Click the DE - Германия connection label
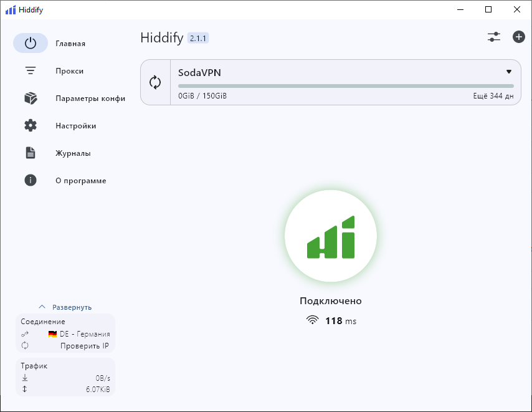Screen dimensions: 532x412 85,334
